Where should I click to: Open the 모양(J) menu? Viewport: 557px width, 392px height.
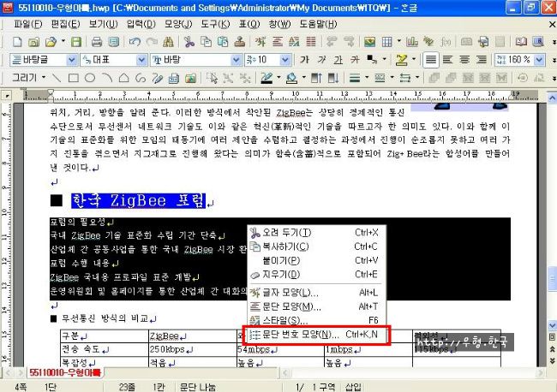178,24
